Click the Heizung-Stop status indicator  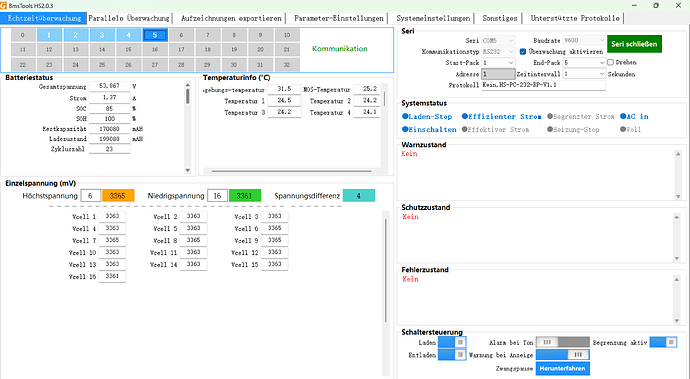pos(573,129)
